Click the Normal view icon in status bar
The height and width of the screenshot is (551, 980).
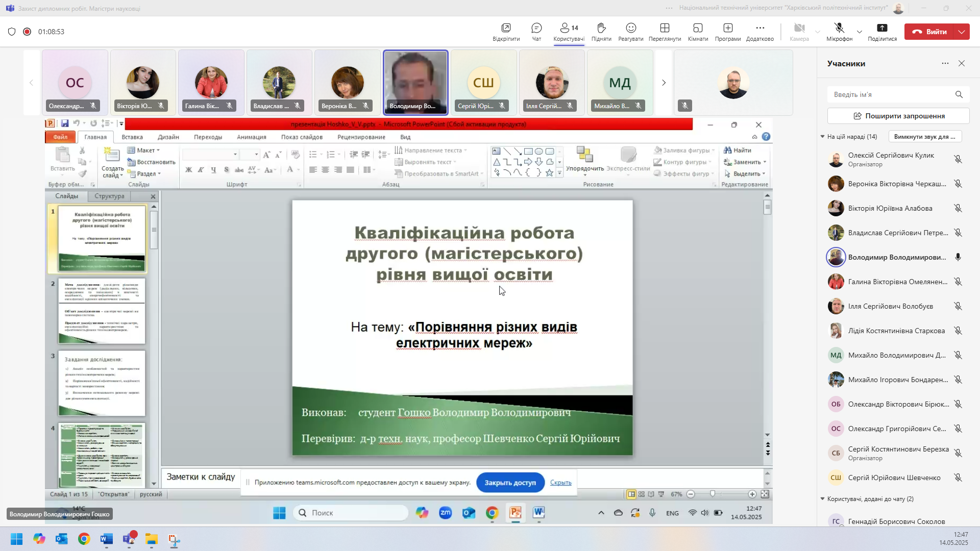click(x=631, y=494)
